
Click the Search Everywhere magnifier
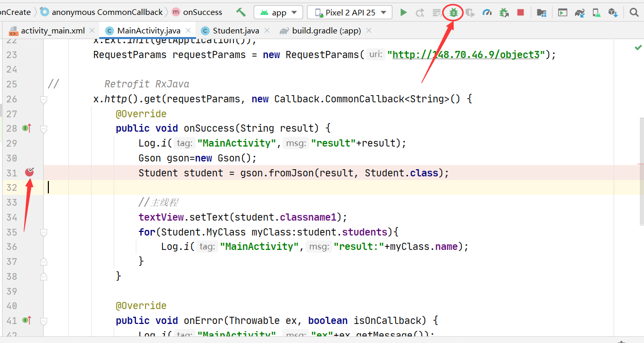pyautogui.click(x=634, y=12)
